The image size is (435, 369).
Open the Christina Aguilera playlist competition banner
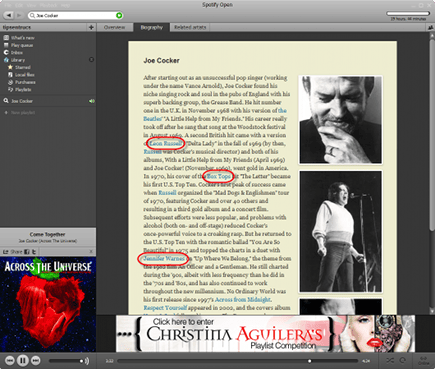(x=265, y=333)
